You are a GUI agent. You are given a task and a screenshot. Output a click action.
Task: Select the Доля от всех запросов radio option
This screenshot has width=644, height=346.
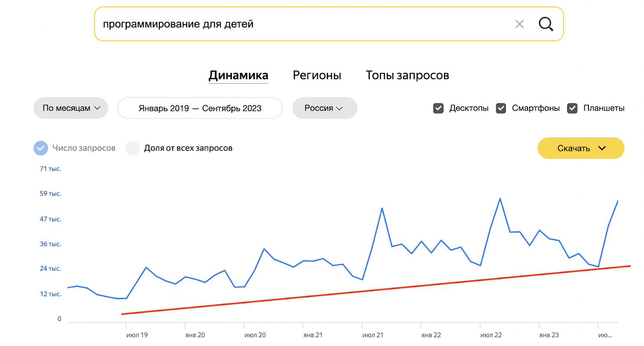(132, 148)
